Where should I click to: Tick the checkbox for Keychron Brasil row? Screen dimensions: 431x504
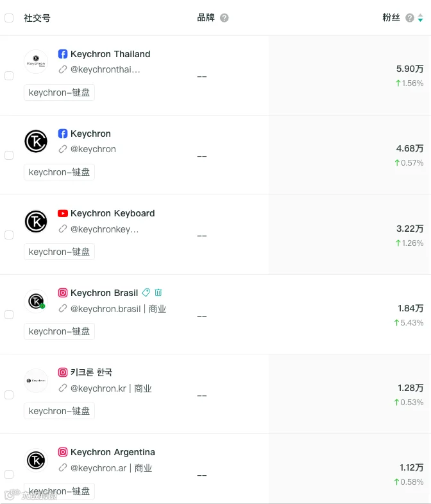(x=9, y=315)
